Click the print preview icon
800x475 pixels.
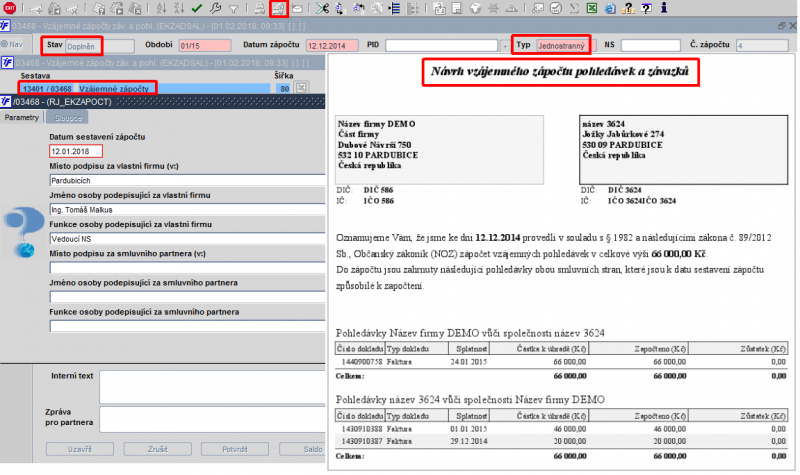pyautogui.click(x=279, y=8)
